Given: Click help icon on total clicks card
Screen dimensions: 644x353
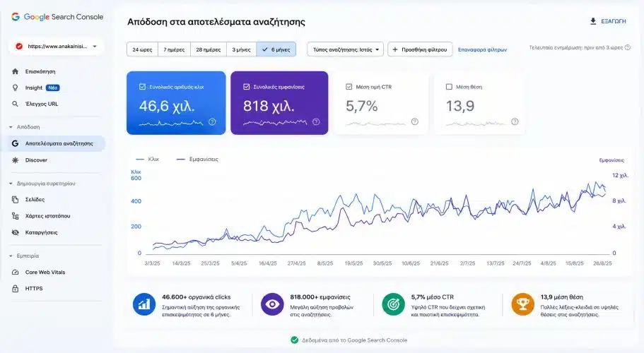Looking at the screenshot, I should (x=212, y=121).
